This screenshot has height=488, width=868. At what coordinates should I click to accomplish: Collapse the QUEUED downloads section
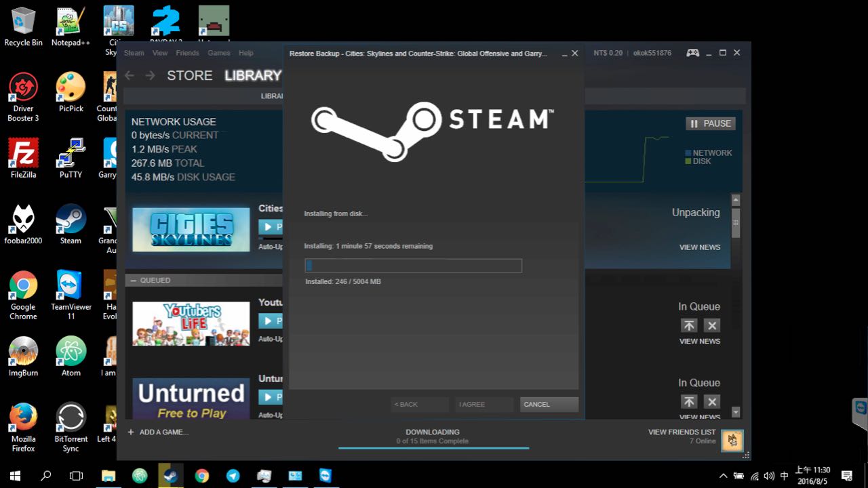click(x=134, y=281)
